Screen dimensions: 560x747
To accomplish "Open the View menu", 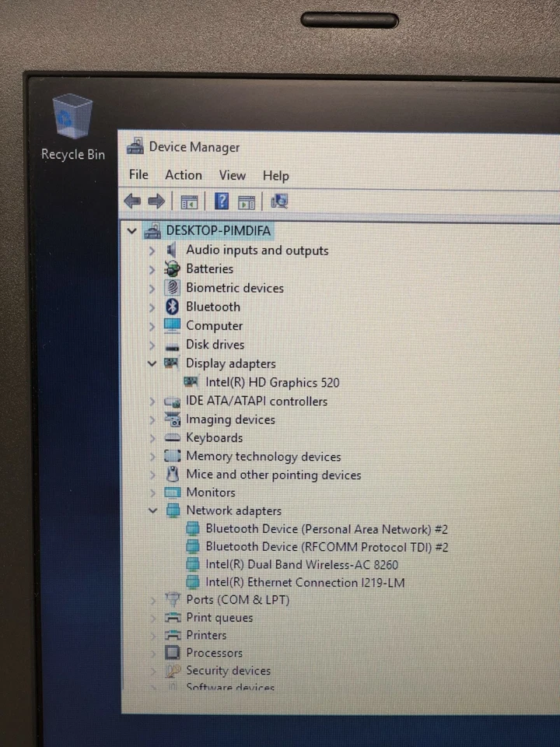I will click(233, 175).
